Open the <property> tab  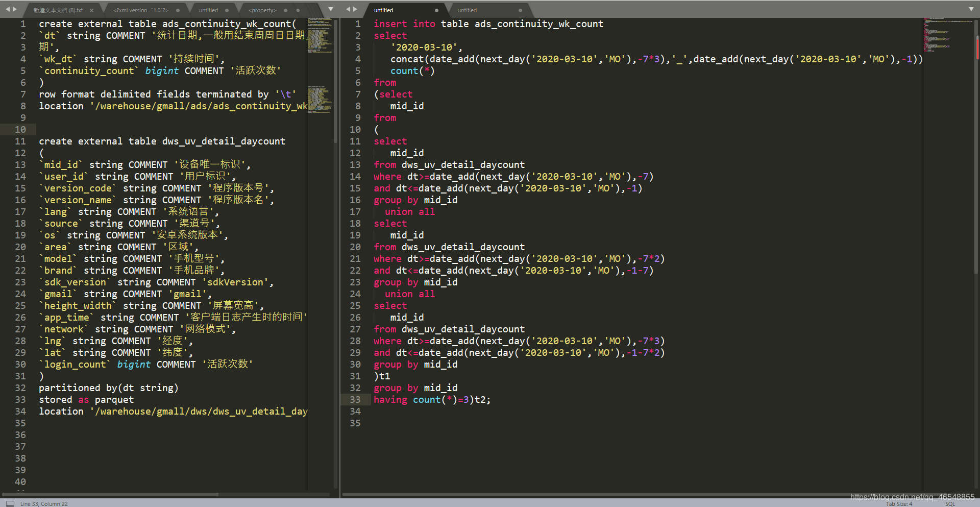[262, 10]
